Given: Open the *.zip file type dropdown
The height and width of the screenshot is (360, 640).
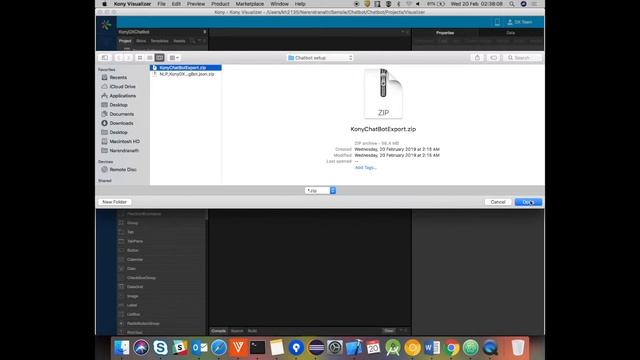Looking at the screenshot, I should pyautogui.click(x=320, y=191).
